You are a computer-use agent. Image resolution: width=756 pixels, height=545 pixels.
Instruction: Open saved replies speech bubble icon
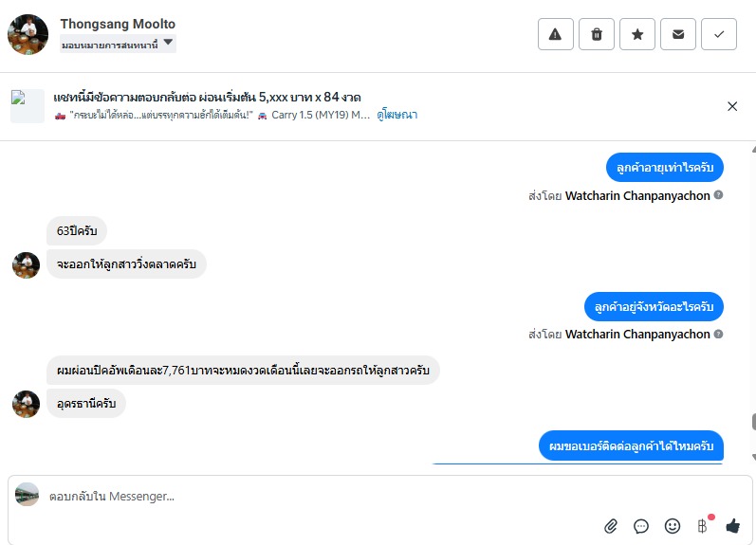click(x=641, y=525)
